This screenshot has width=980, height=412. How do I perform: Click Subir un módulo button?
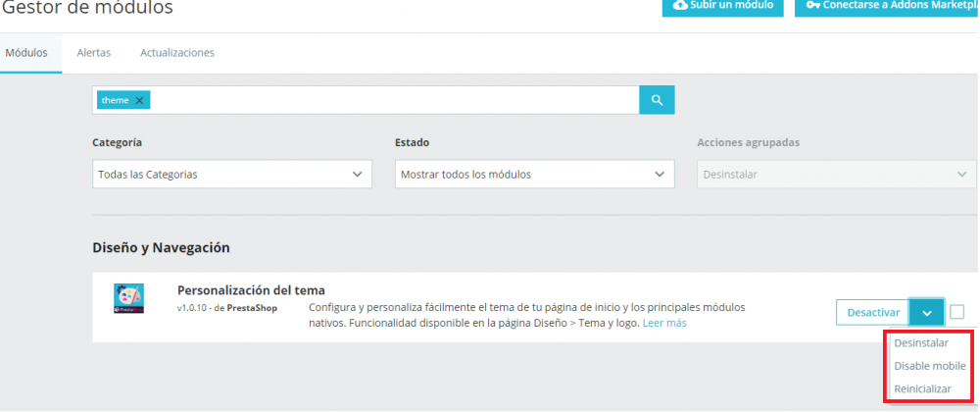(723, 6)
